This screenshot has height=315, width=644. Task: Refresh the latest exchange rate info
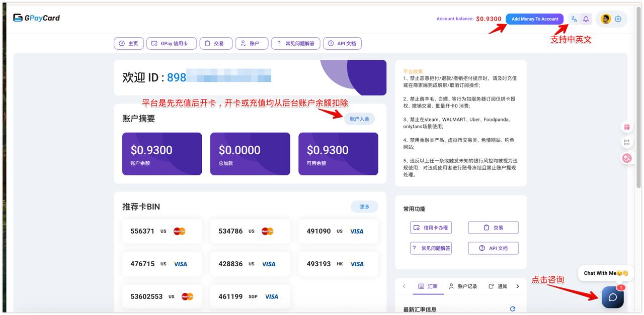click(x=512, y=309)
